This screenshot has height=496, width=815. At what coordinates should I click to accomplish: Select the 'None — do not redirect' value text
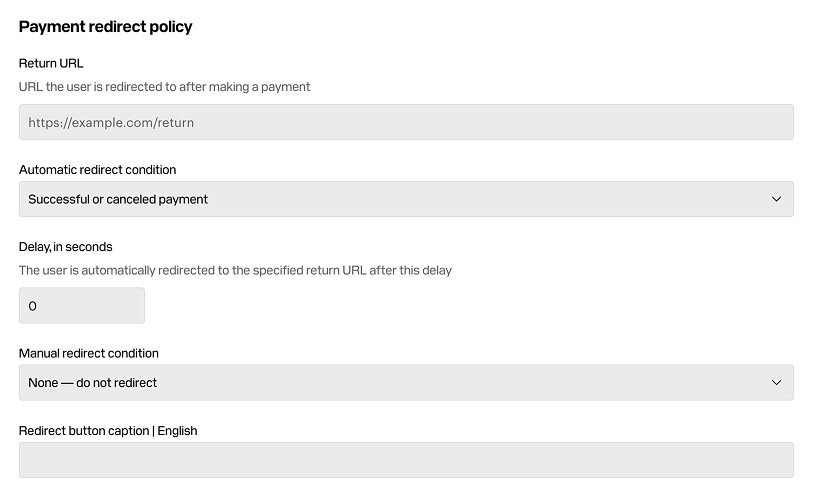(x=93, y=383)
